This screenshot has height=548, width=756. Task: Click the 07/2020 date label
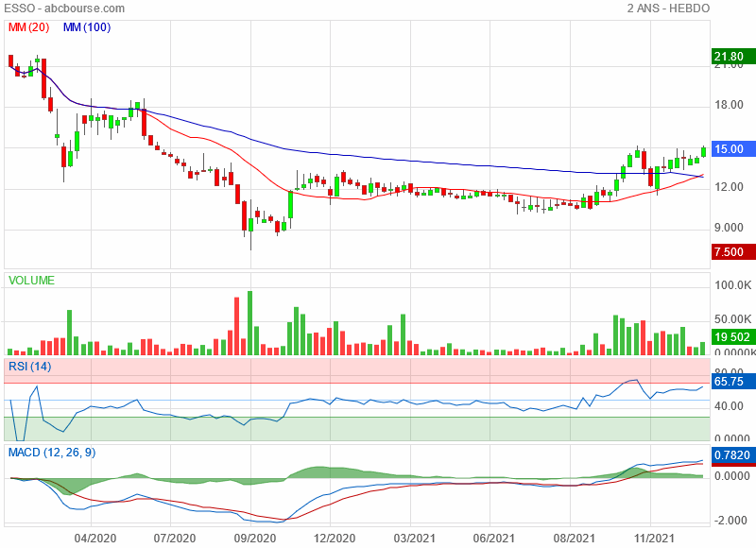[x=175, y=539]
